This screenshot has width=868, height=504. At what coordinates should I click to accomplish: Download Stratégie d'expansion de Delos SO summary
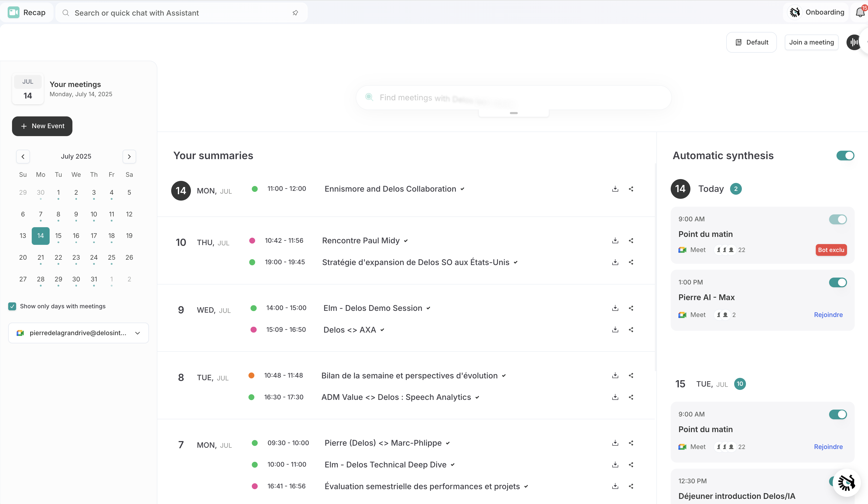[615, 262]
